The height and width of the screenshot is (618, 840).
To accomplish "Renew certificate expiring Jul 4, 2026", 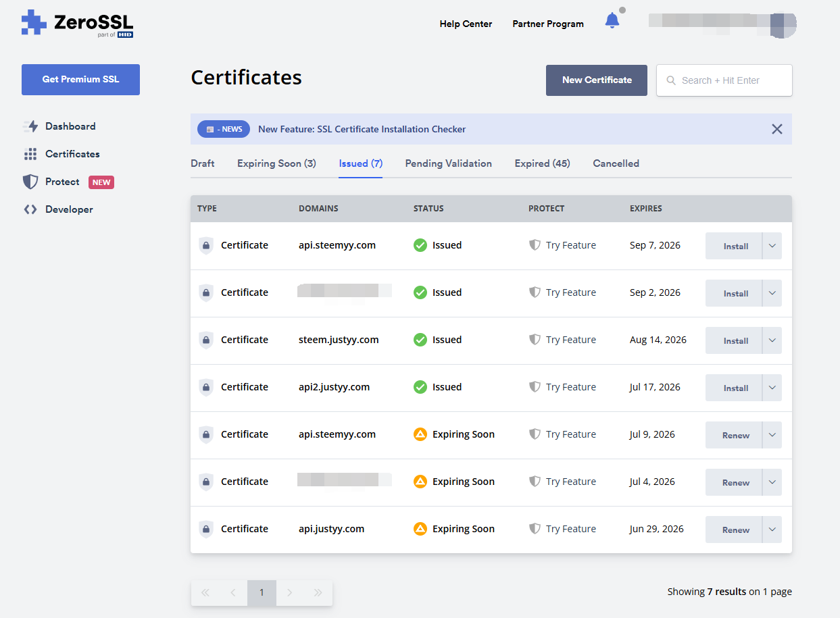I will [x=735, y=482].
